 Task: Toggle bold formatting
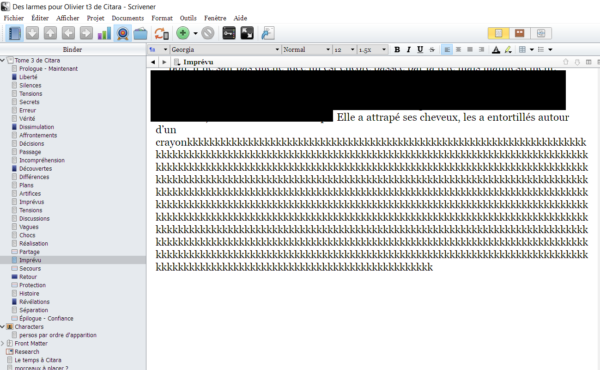(x=397, y=49)
